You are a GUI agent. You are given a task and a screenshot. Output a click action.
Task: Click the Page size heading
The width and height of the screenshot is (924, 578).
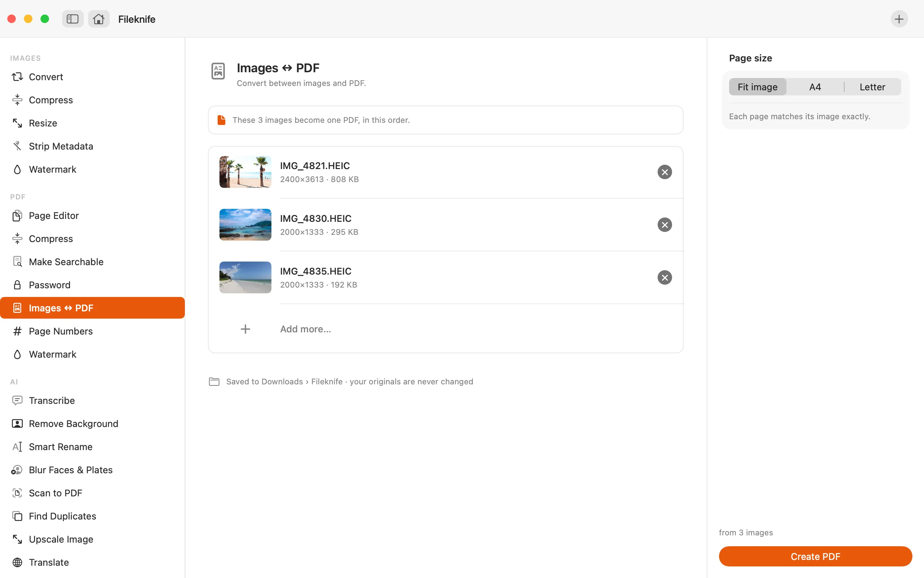point(750,58)
